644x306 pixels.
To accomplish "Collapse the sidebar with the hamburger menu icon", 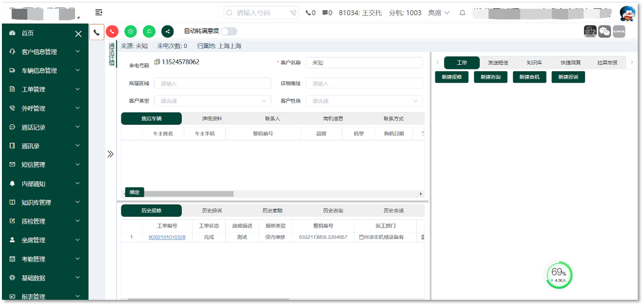I will pyautogui.click(x=99, y=12).
